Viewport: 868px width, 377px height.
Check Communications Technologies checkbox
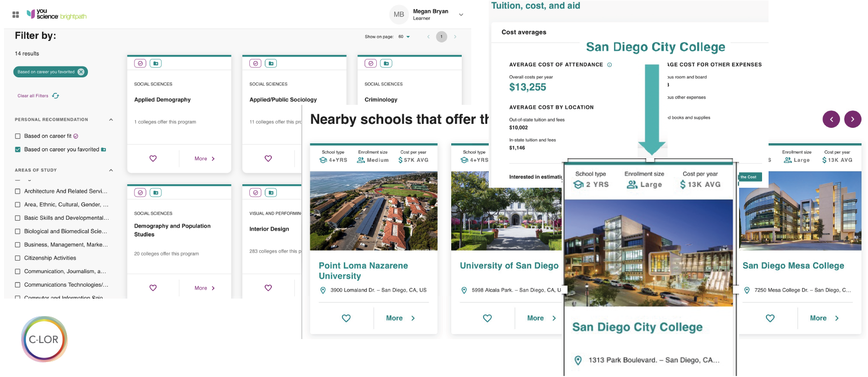point(18,285)
